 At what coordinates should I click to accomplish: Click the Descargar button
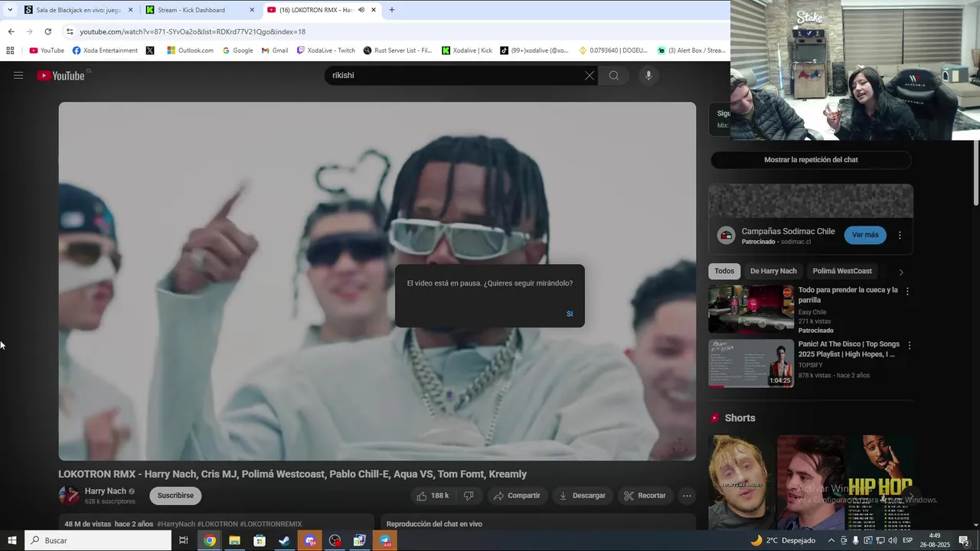583,495
